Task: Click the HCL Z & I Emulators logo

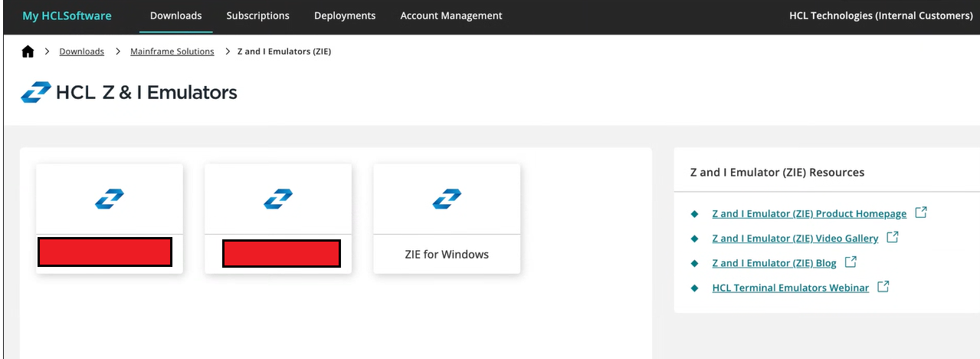Action: coord(36,94)
